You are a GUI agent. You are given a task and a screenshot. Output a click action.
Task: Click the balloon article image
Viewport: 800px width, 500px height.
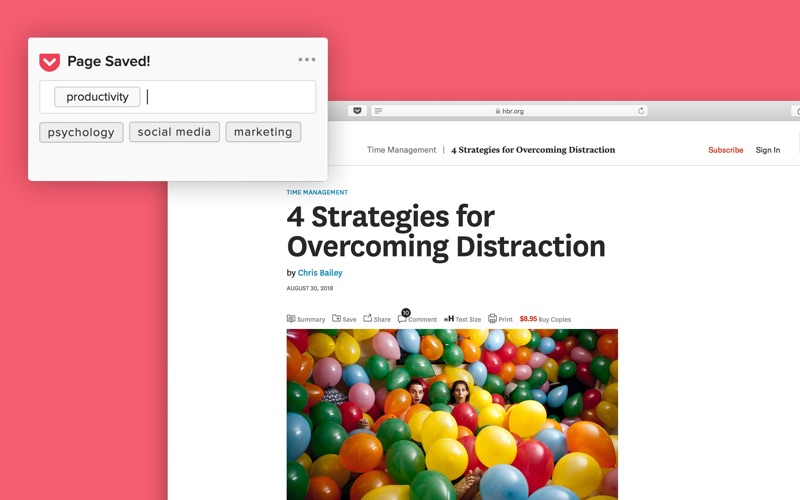coord(452,414)
